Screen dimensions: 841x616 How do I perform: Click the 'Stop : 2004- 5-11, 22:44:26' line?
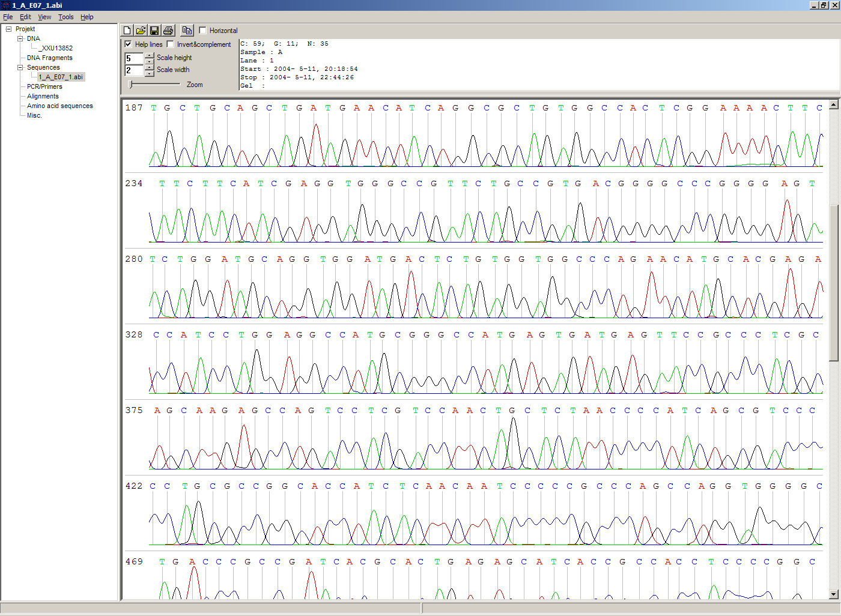coord(297,77)
